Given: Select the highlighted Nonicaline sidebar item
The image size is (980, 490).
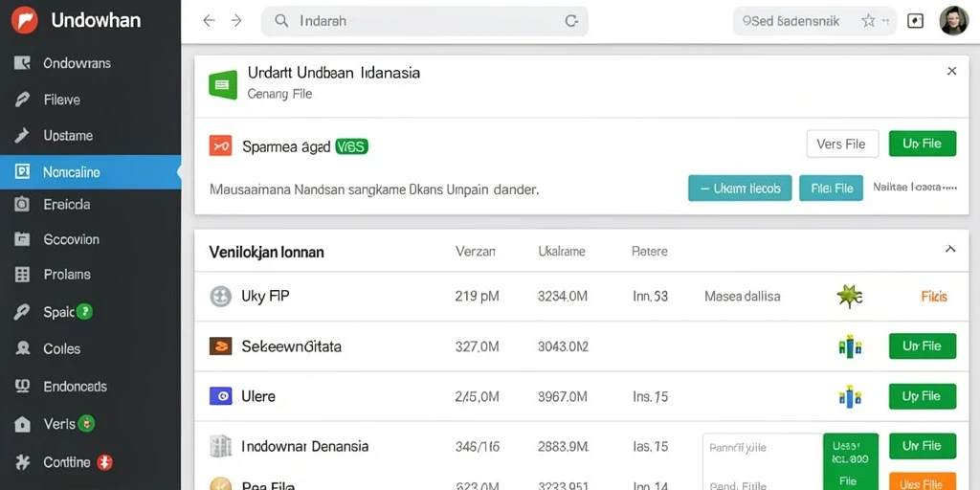Looking at the screenshot, I should pos(91,172).
